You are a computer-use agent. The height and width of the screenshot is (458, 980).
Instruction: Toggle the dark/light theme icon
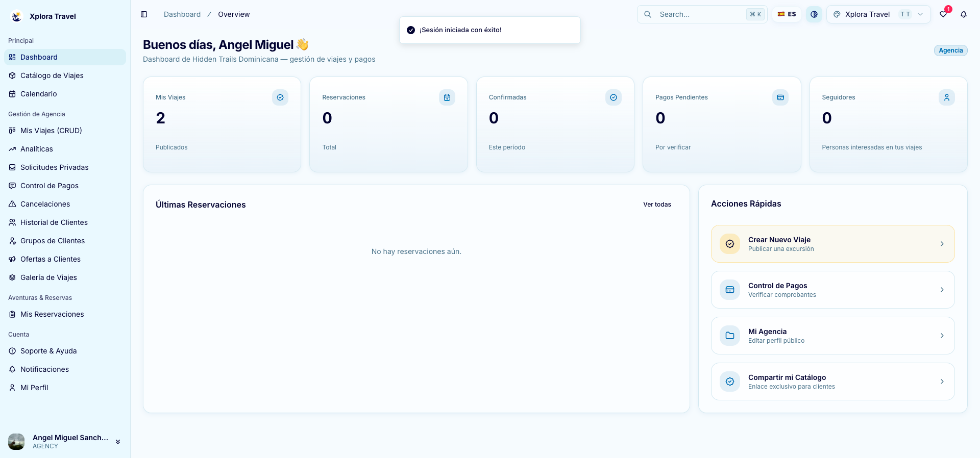[814, 14]
